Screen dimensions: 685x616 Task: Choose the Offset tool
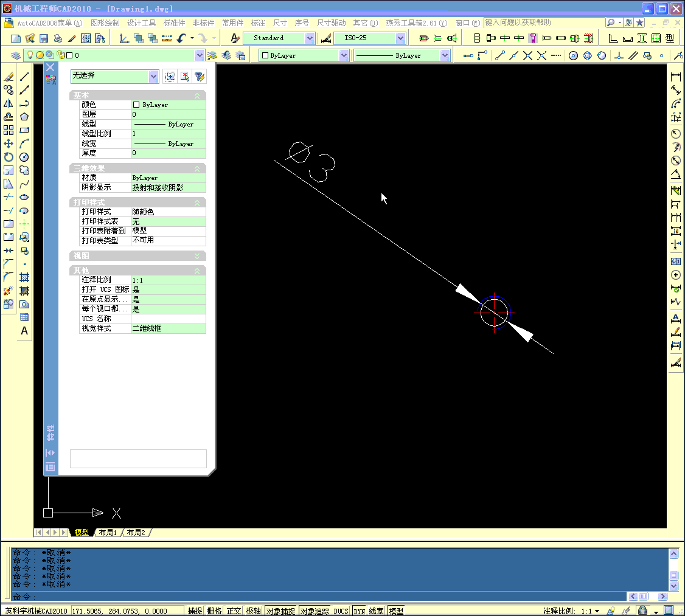[9, 117]
